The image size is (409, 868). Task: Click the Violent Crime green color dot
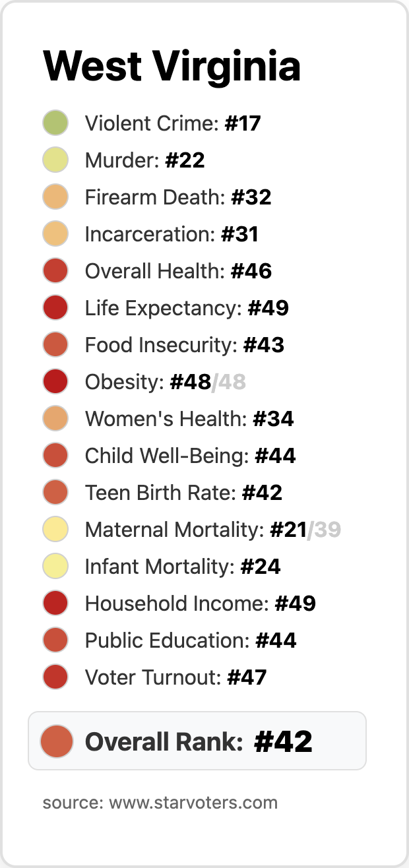[55, 123]
